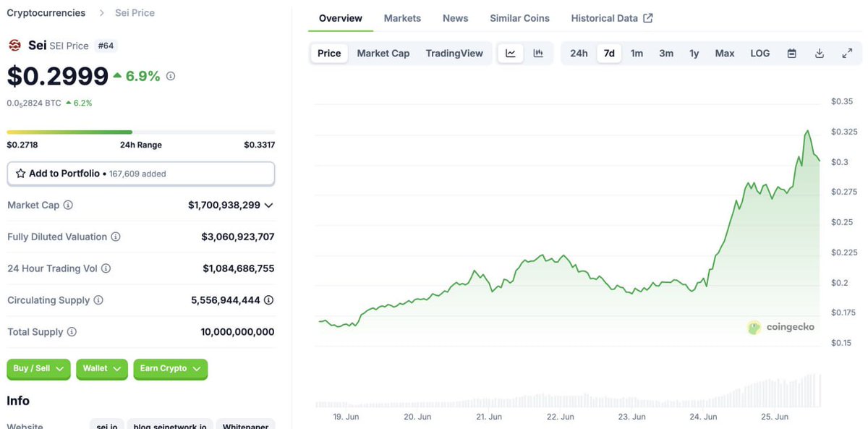Open the News tab

point(456,18)
